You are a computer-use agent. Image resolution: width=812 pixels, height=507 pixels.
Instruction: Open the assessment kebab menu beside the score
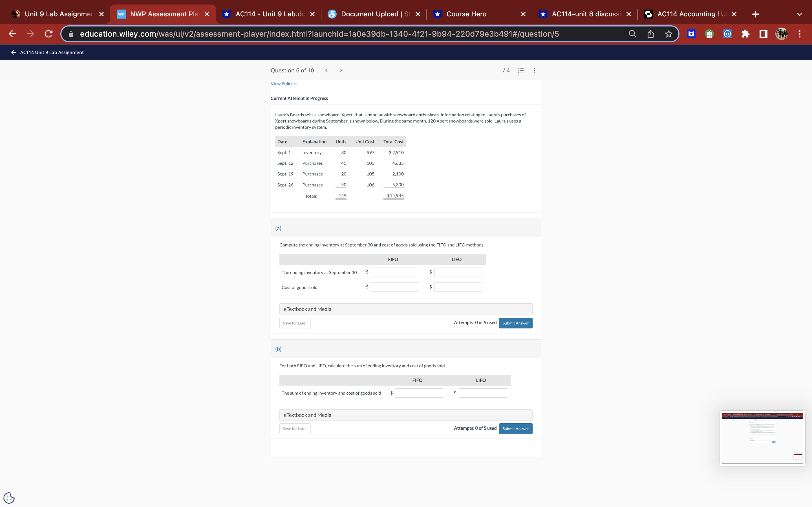[534, 70]
